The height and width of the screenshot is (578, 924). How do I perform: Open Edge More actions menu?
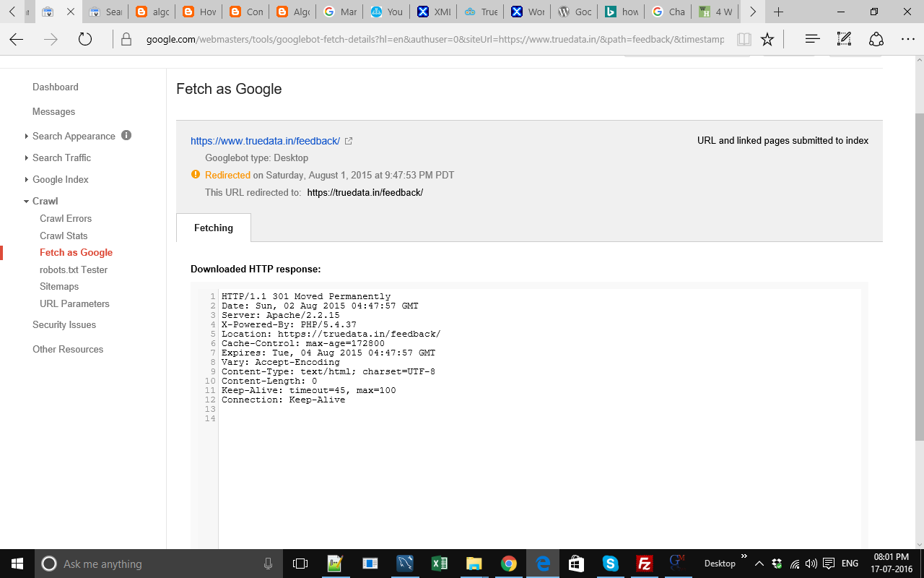click(908, 40)
